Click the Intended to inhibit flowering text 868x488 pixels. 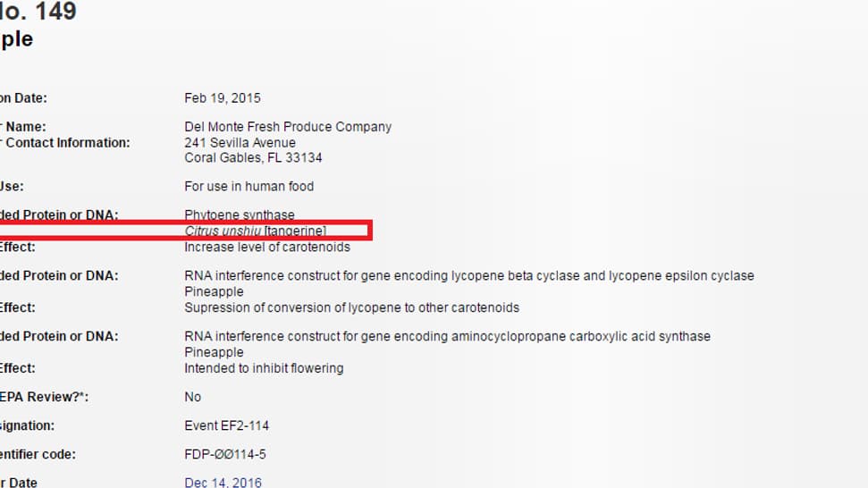[x=264, y=368]
